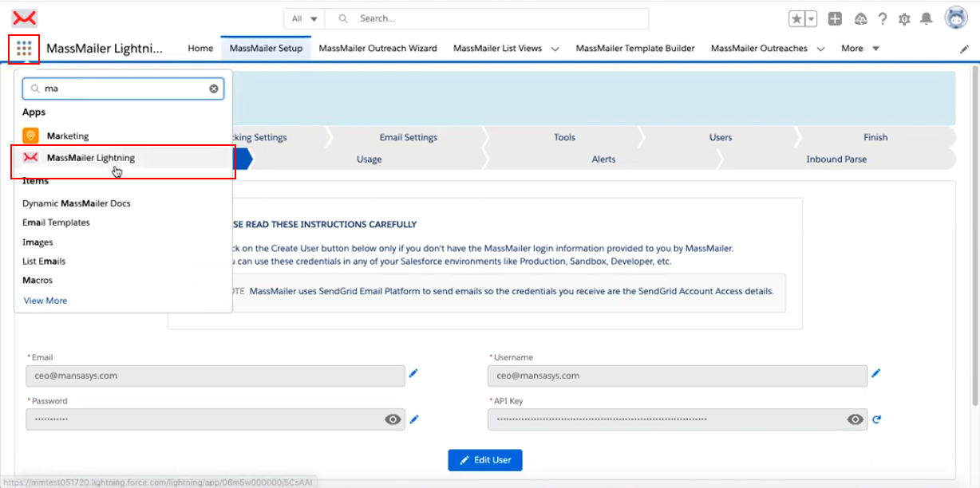
Task: Open the Favorites star icon
Action: pos(797,18)
